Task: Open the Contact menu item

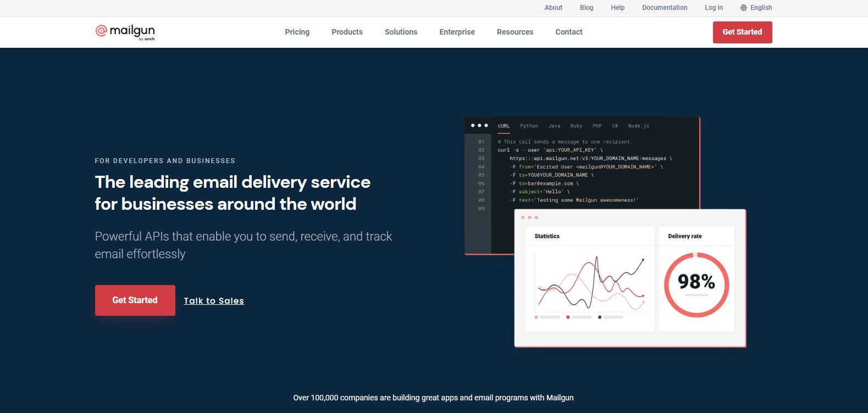Action: click(x=569, y=32)
